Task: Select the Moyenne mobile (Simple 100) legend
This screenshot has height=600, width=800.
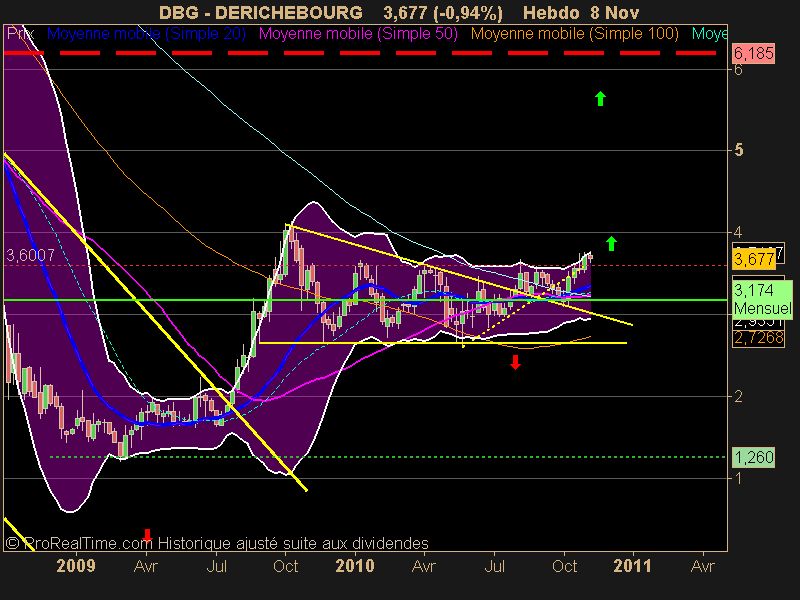Action: coord(574,34)
